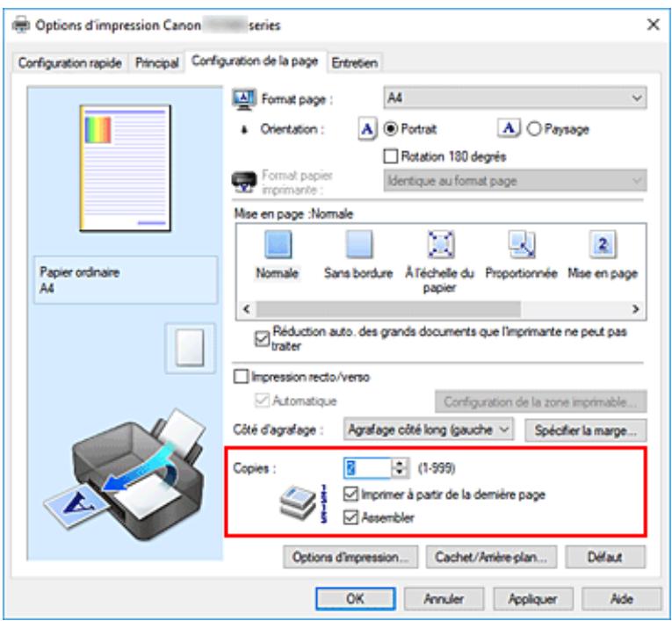
Task: Click the printer icon in title bar
Action: click(21, 25)
